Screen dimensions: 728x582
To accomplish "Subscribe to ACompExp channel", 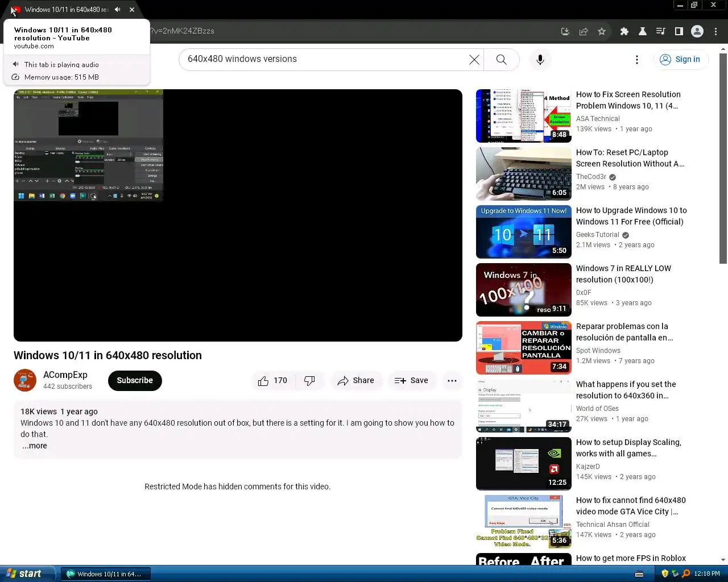I will (x=135, y=380).
